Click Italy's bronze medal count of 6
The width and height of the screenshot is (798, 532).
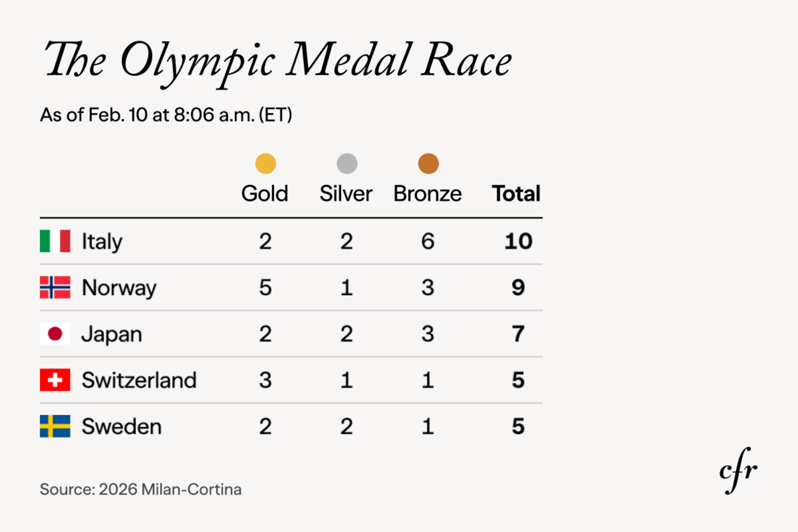pos(428,241)
